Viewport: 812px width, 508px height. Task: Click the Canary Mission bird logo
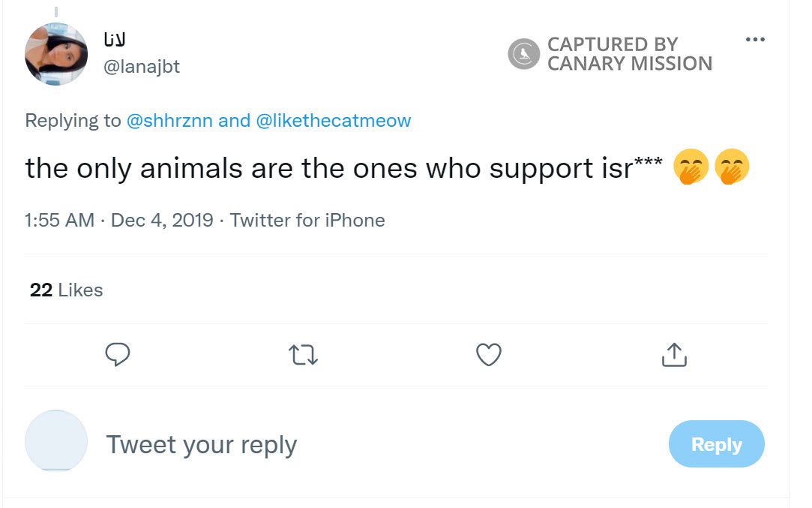523,54
